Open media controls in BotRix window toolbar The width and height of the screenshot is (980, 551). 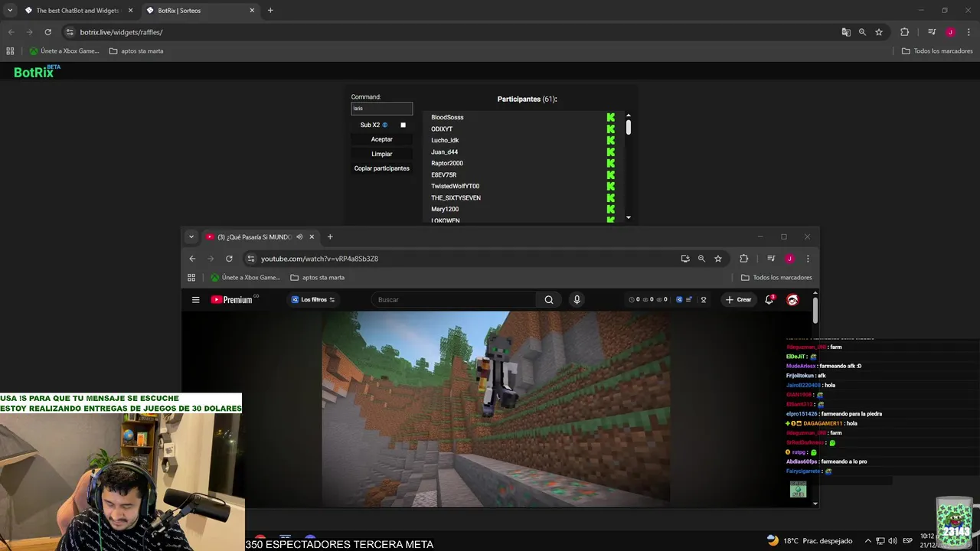(932, 32)
